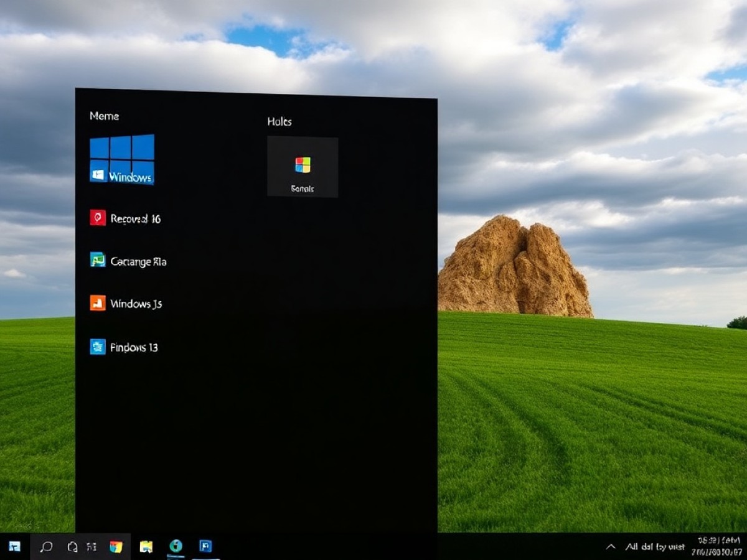Open the taskbar search magnifier

point(46,546)
